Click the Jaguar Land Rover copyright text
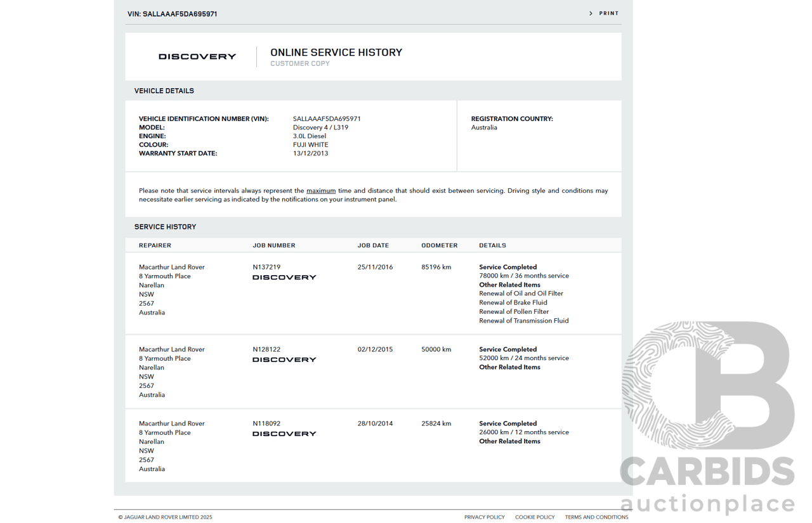This screenshot has width=812, height=523. point(166,517)
